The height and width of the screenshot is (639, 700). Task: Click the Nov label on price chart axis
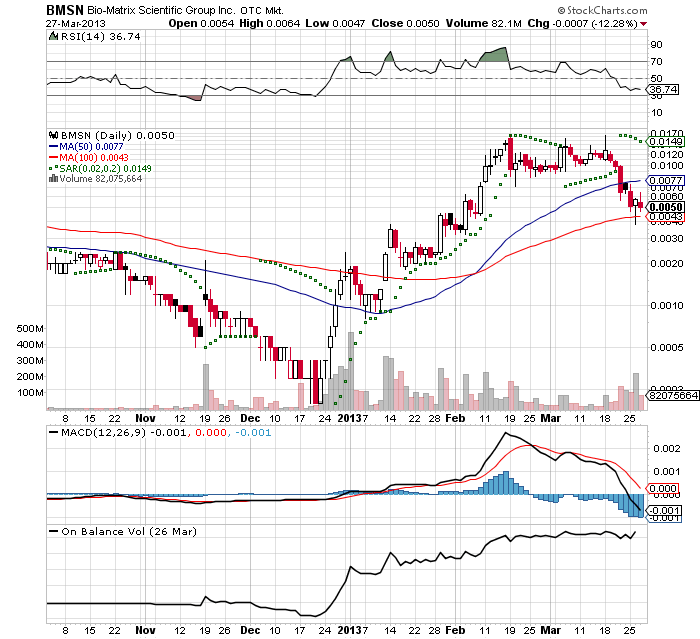145,418
